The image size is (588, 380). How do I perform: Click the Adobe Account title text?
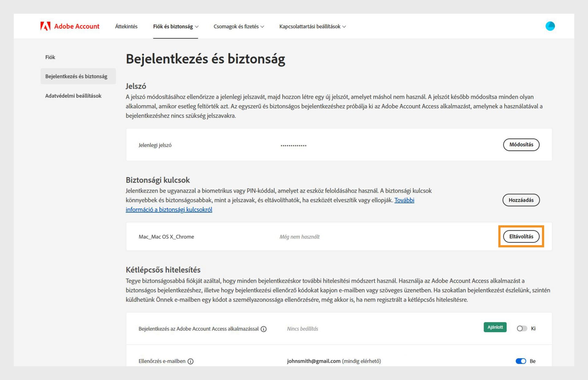[x=77, y=26]
